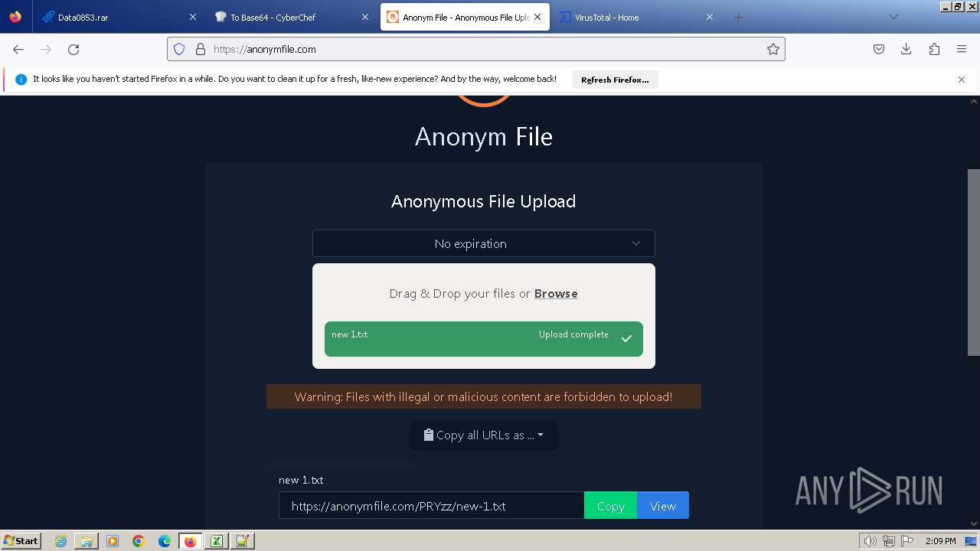This screenshot has width=980, height=551.
Task: Bookmark this page with the star icon
Action: pos(773,49)
